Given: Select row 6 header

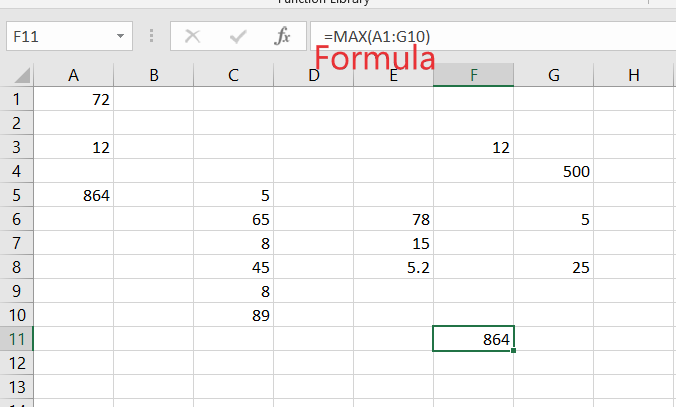Looking at the screenshot, I should click(x=17, y=219).
